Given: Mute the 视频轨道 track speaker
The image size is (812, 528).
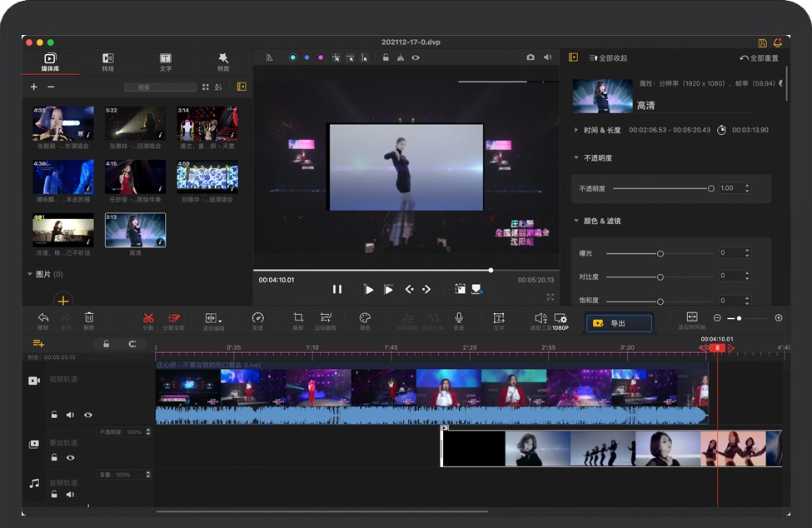Looking at the screenshot, I should (x=71, y=415).
